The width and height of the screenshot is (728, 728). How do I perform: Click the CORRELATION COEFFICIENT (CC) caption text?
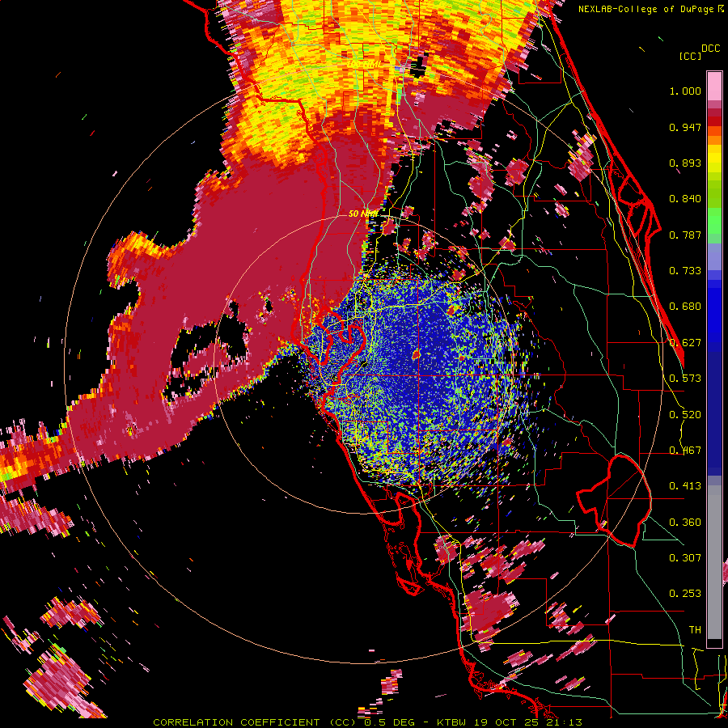pos(255,722)
